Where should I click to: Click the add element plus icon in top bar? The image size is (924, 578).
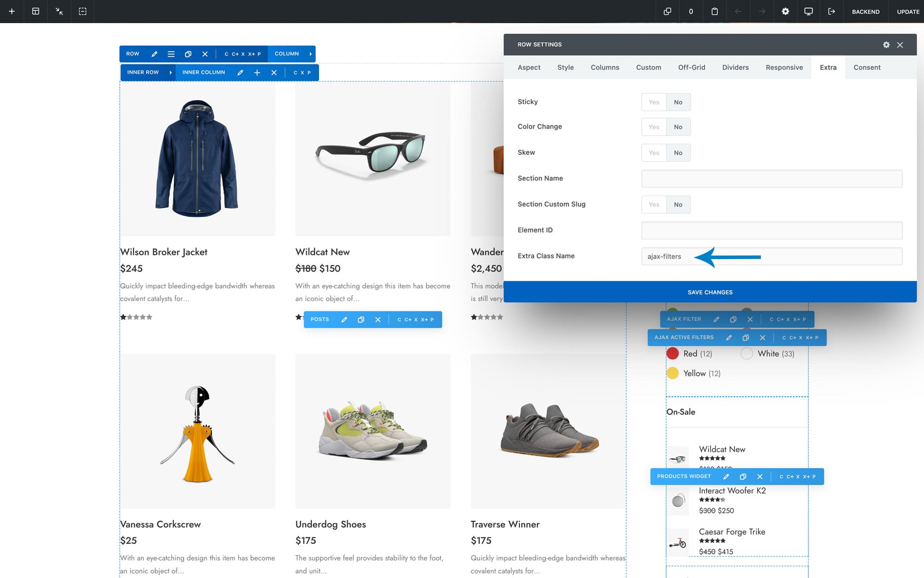12,11
